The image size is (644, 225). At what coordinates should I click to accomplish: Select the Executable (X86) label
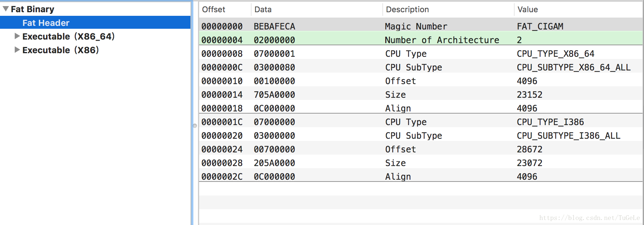click(60, 50)
